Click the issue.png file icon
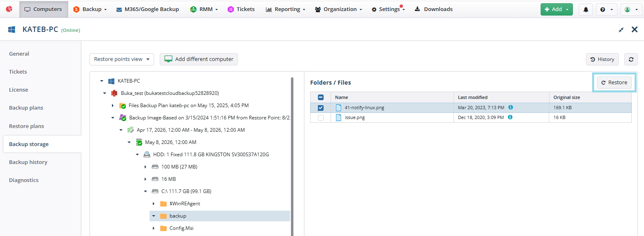Image resolution: width=644 pixels, height=236 pixels. click(338, 117)
